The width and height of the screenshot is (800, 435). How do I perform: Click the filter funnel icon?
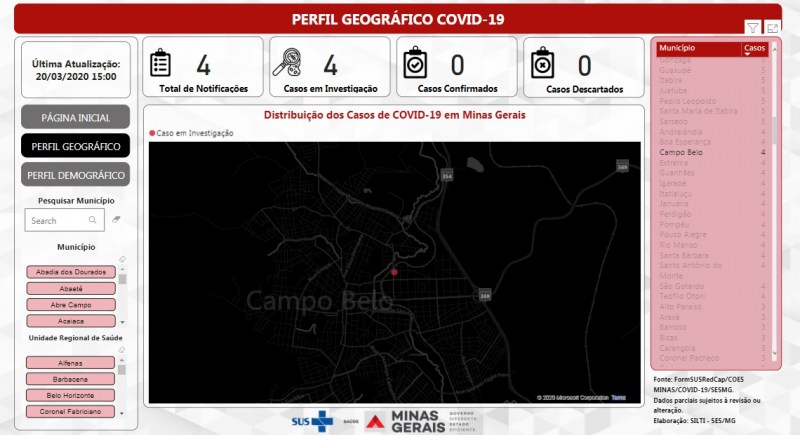click(x=753, y=28)
